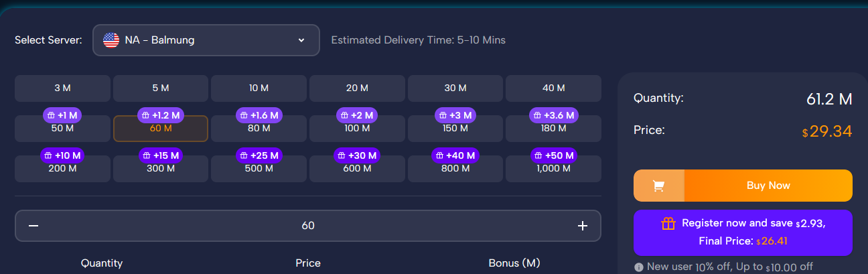Click the +1 M bonus gift badge
Image resolution: width=868 pixels, height=274 pixels.
click(x=62, y=115)
